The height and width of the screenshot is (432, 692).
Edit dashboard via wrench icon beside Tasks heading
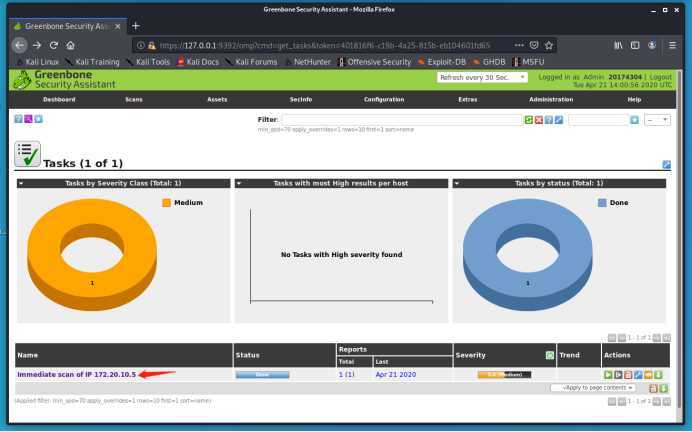666,165
